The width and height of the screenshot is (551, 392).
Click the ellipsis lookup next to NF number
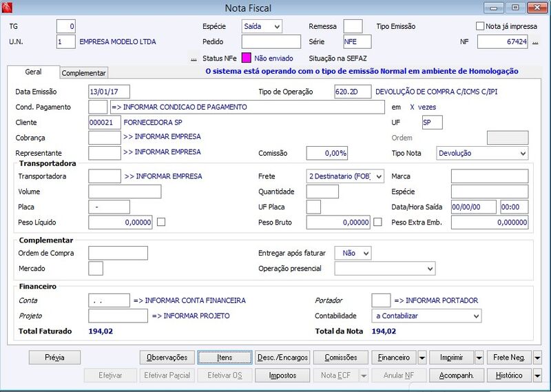(535, 42)
